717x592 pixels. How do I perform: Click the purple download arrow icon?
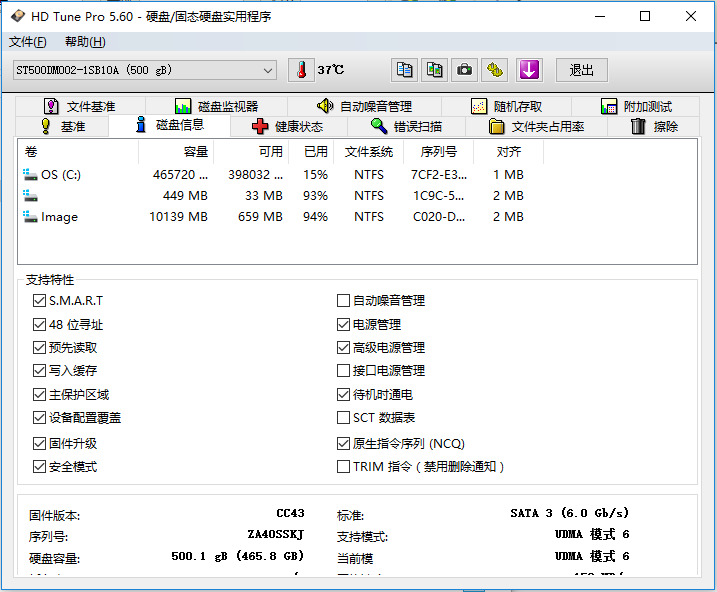(529, 70)
